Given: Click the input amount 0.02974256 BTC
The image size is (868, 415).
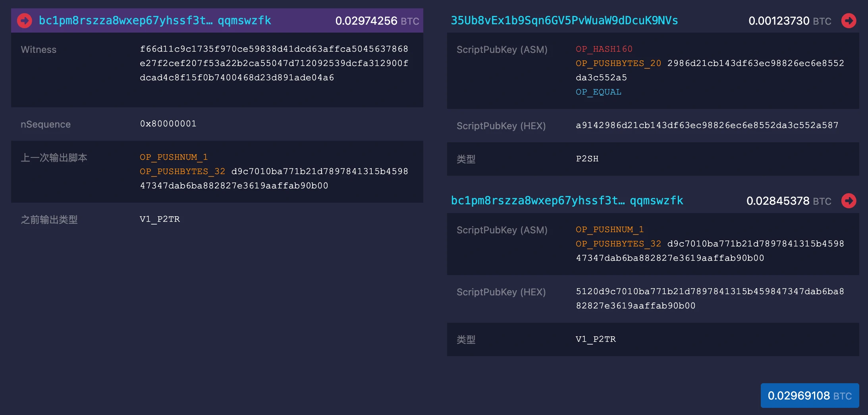Looking at the screenshot, I should (377, 21).
